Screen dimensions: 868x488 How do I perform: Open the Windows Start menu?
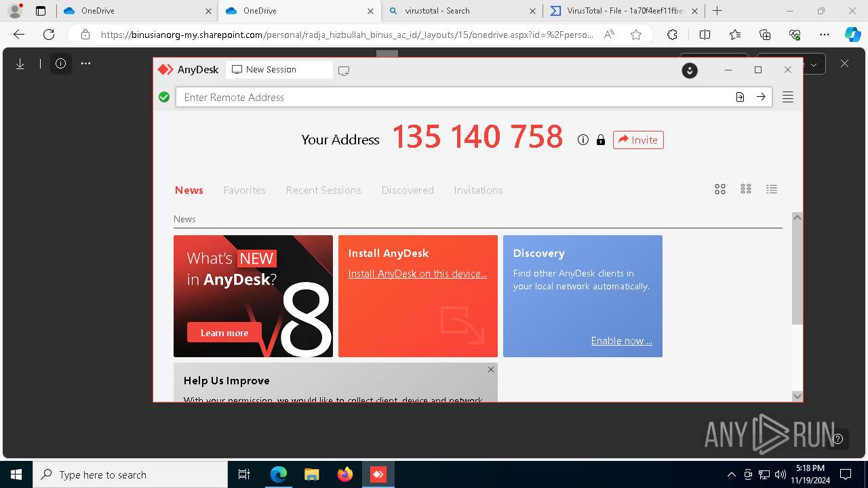16,474
